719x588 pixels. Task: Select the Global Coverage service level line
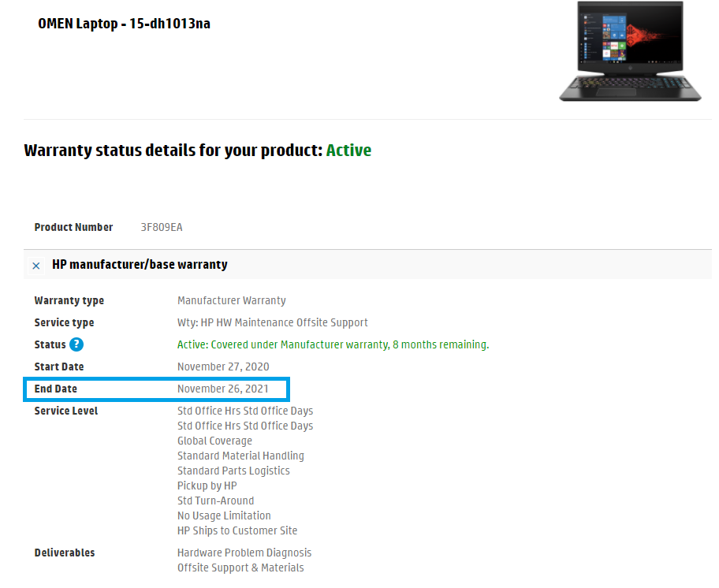click(214, 441)
